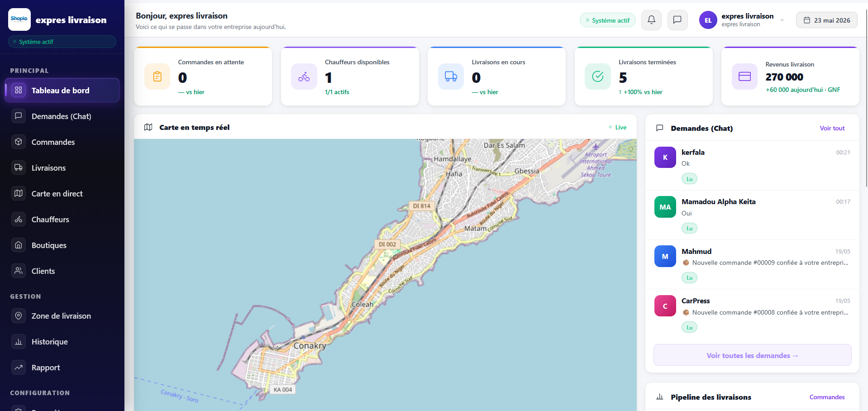
Task: Click the Demandes (Chat) panel header icon
Action: tap(660, 128)
